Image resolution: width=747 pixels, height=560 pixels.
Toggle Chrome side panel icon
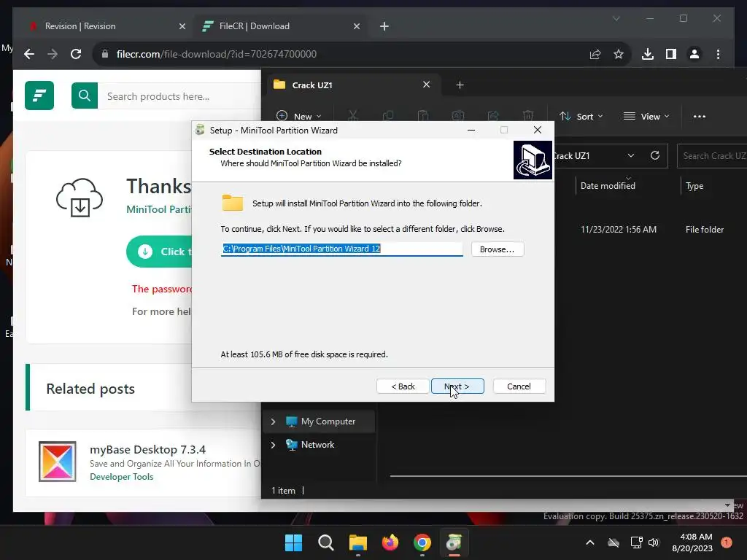(671, 54)
